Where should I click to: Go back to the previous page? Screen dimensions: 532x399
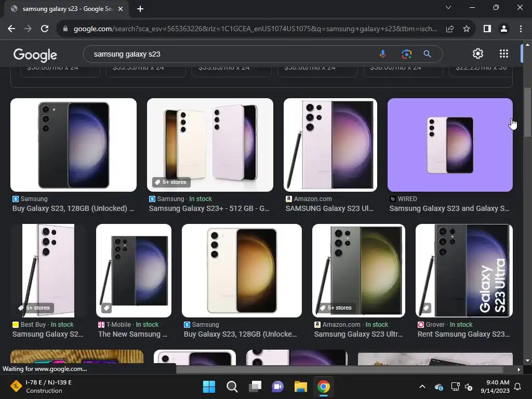click(x=11, y=29)
